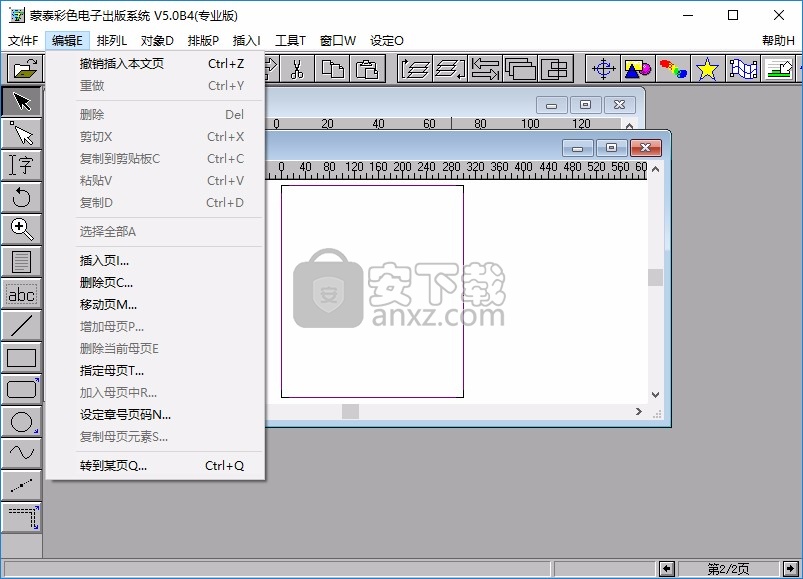Pick the rounded rectangle tool
The width and height of the screenshot is (803, 579).
(22, 389)
